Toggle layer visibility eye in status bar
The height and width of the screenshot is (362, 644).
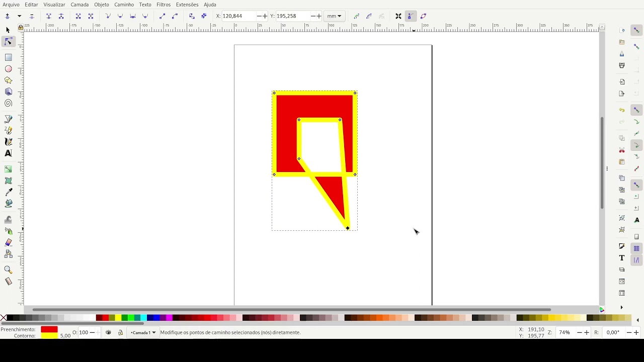108,332
